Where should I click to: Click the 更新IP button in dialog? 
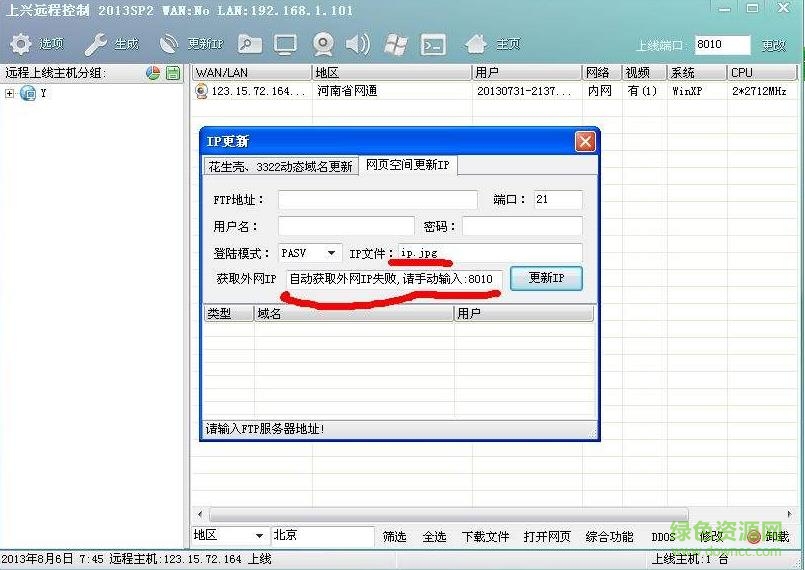coord(546,278)
